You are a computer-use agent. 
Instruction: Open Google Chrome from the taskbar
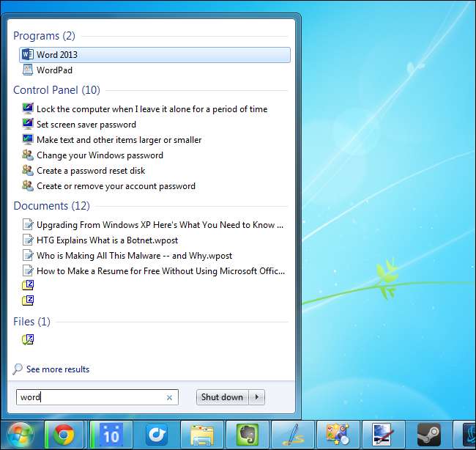(x=64, y=435)
